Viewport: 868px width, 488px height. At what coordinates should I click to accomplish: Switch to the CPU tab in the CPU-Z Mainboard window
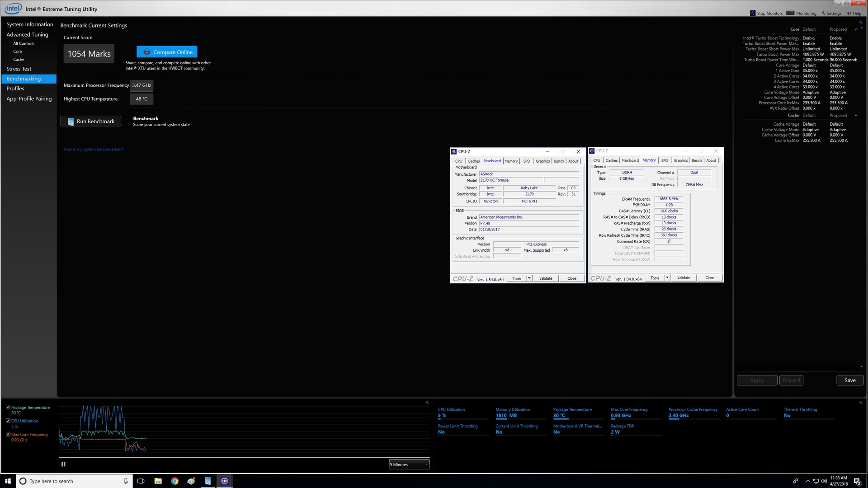(458, 161)
